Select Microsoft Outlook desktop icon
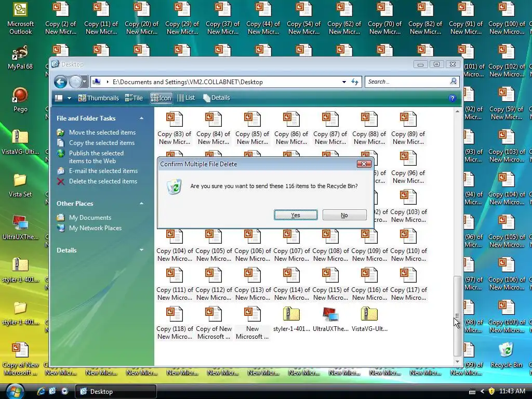Image resolution: width=532 pixels, height=399 pixels. [x=20, y=19]
